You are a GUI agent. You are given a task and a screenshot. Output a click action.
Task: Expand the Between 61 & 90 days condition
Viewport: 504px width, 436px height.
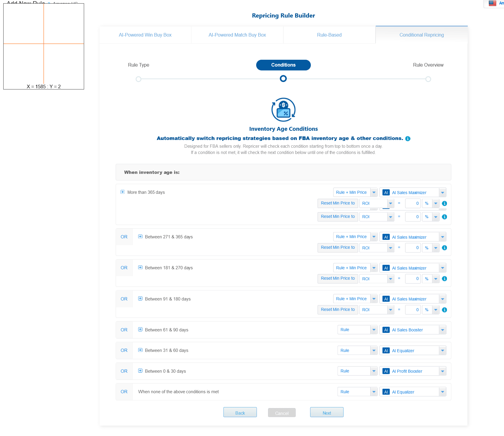[140, 329]
